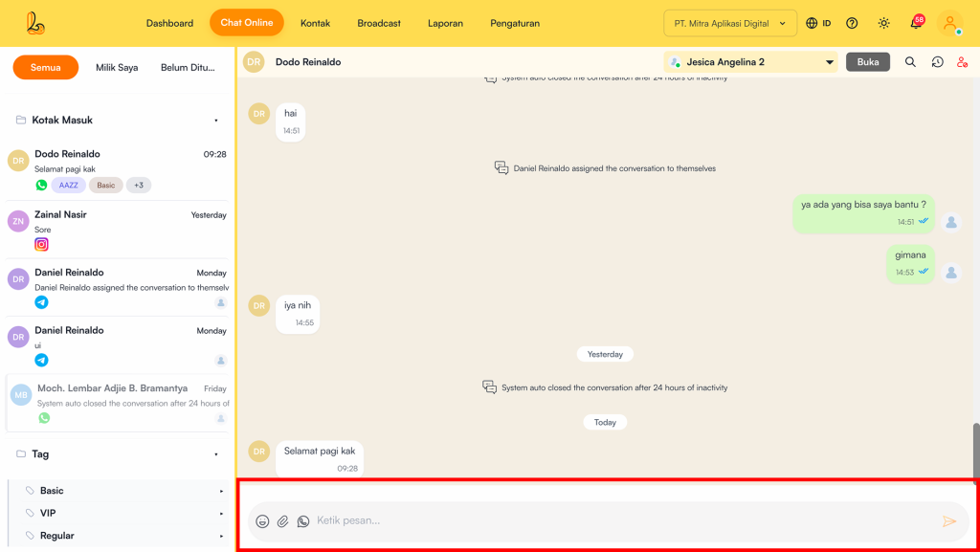Image resolution: width=980 pixels, height=552 pixels.
Task: Go to the Broadcast menu
Action: click(x=379, y=23)
